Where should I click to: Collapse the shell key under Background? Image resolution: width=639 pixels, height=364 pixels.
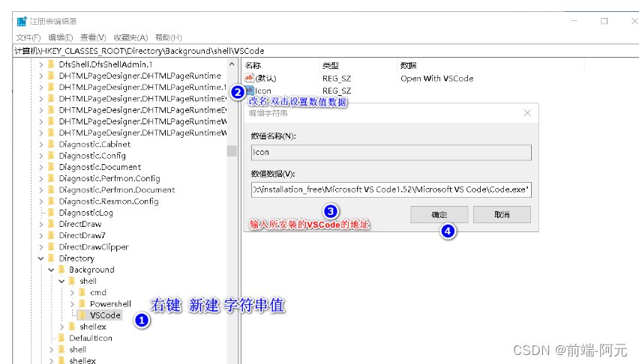tap(61, 281)
